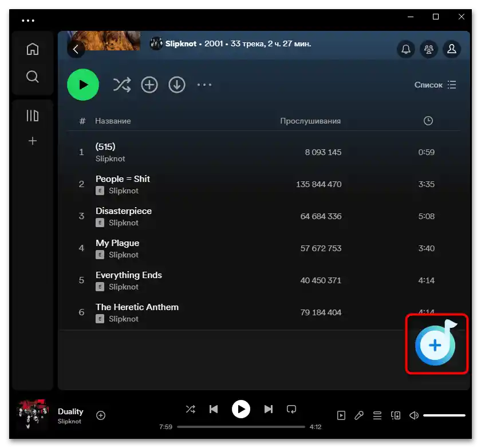Add Duality to liked songs
Screen dimensions: 481x448
(101, 415)
